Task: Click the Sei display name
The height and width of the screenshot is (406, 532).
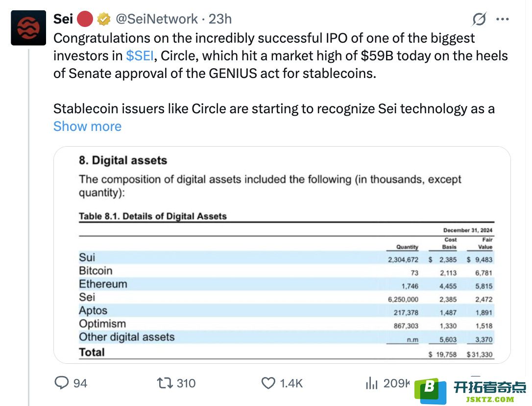Action: coord(63,19)
